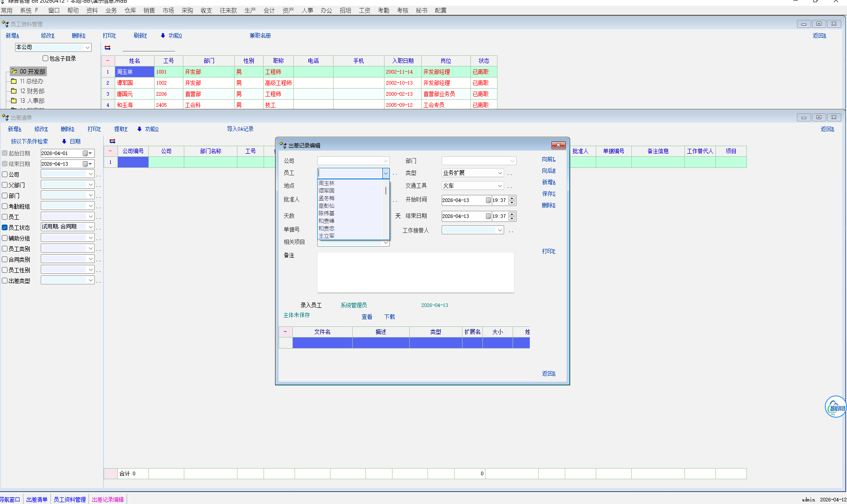Viewport: 847px width, 504px height.
Task: Click the 11 总经办 folder icon
Action: pyautogui.click(x=14, y=81)
